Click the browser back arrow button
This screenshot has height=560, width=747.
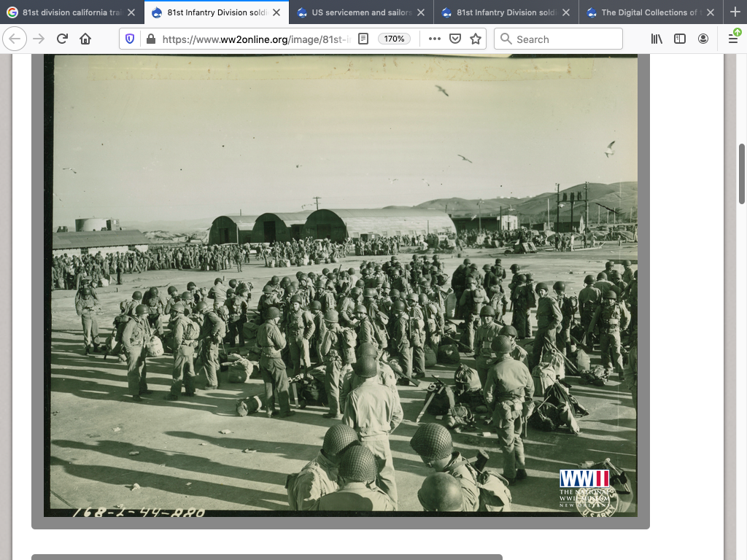16,39
